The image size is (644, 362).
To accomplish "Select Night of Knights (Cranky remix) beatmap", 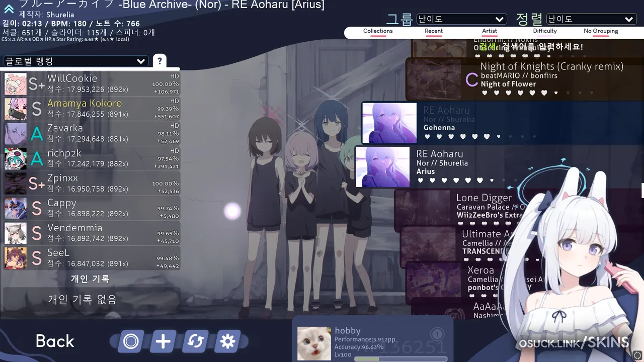I will point(525,79).
